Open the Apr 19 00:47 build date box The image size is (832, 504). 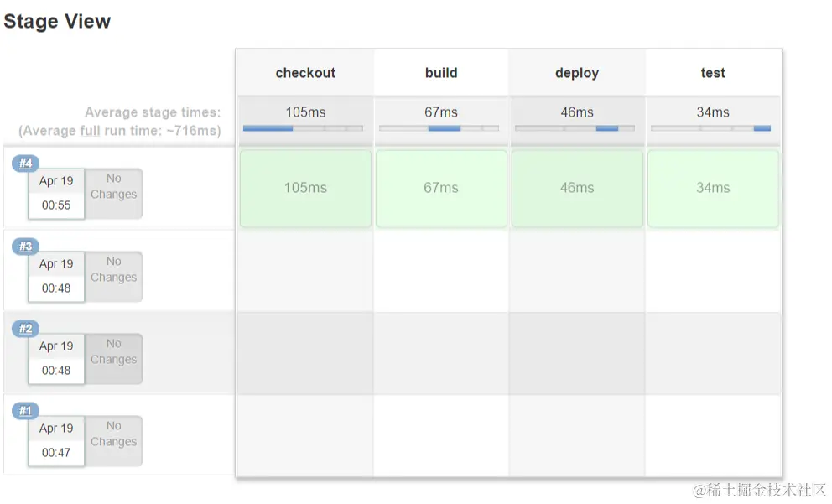tap(56, 441)
